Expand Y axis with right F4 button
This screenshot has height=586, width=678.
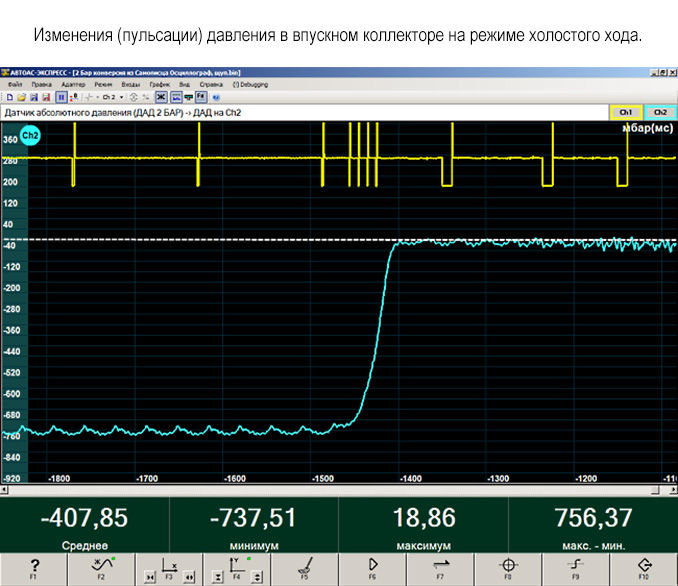257,577
